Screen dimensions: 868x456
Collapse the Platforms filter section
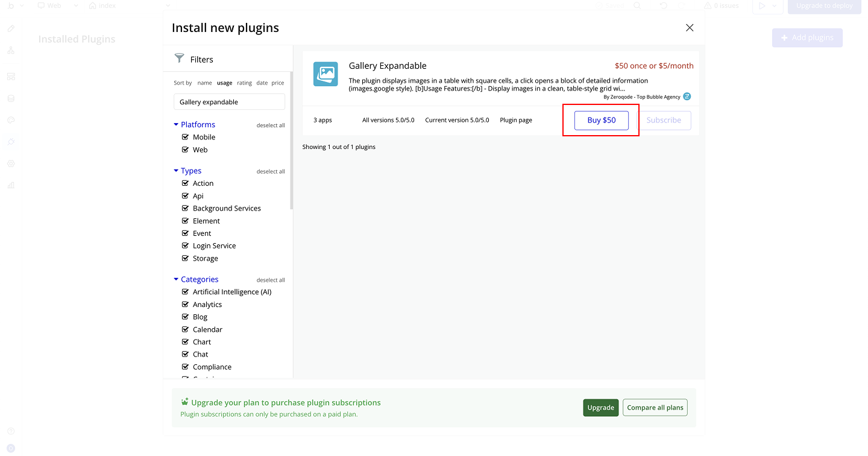[x=176, y=124]
